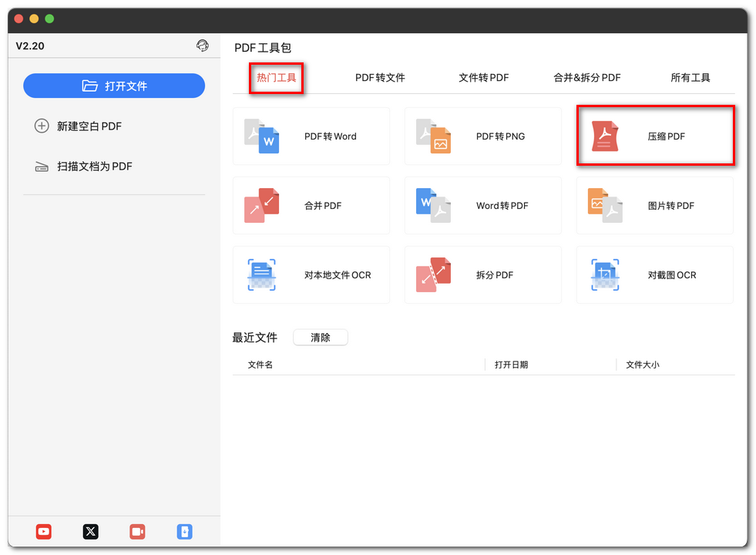Select the PDF转PNG converter
Image resolution: width=756 pixels, height=555 pixels.
click(482, 136)
